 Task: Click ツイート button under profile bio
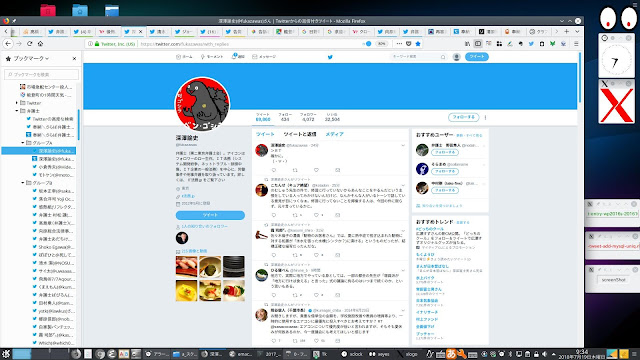[x=210, y=215]
